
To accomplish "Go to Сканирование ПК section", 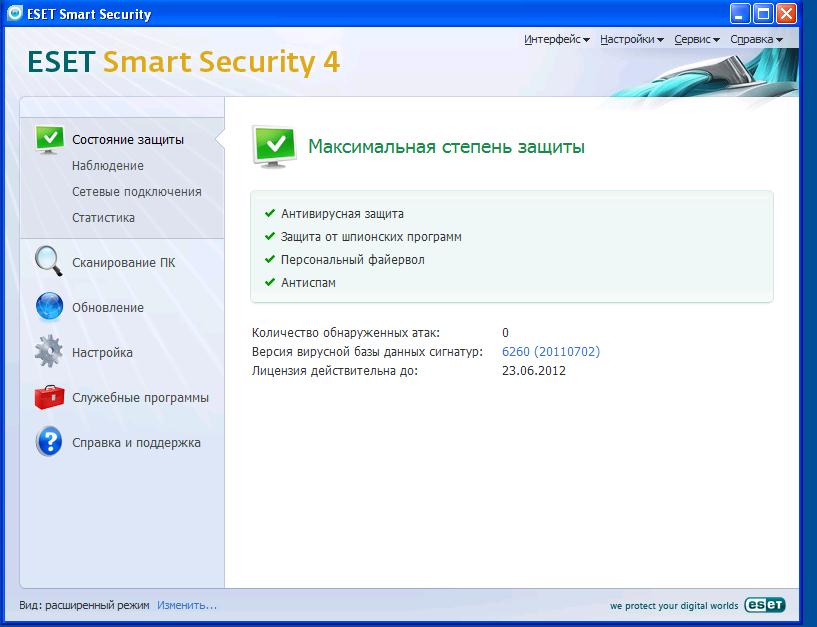I will point(123,263).
